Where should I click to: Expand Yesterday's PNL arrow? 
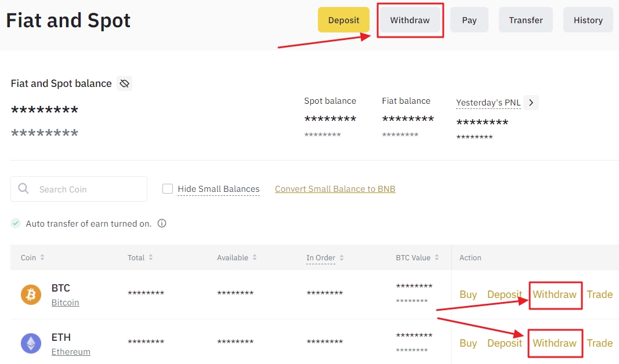tap(531, 103)
